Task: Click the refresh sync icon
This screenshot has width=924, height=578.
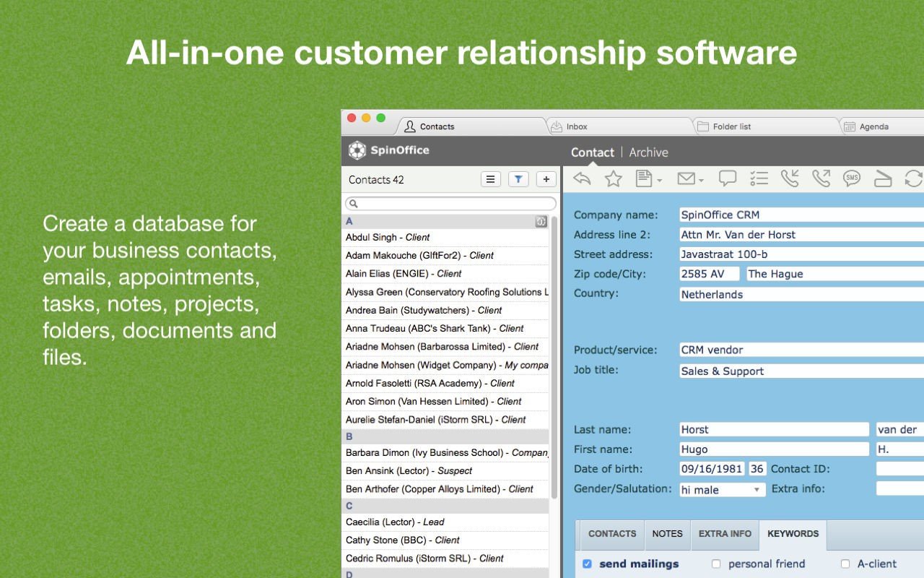Action: 914,178
